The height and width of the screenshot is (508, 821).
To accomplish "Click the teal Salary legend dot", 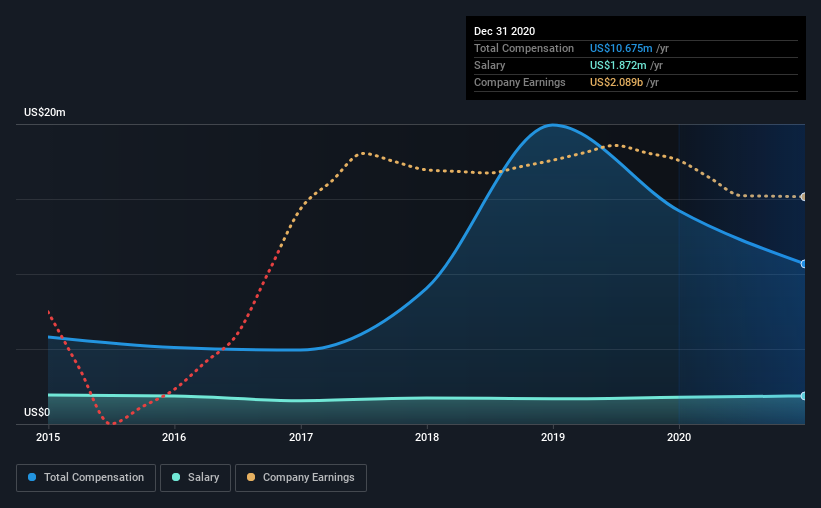I will 176,477.
